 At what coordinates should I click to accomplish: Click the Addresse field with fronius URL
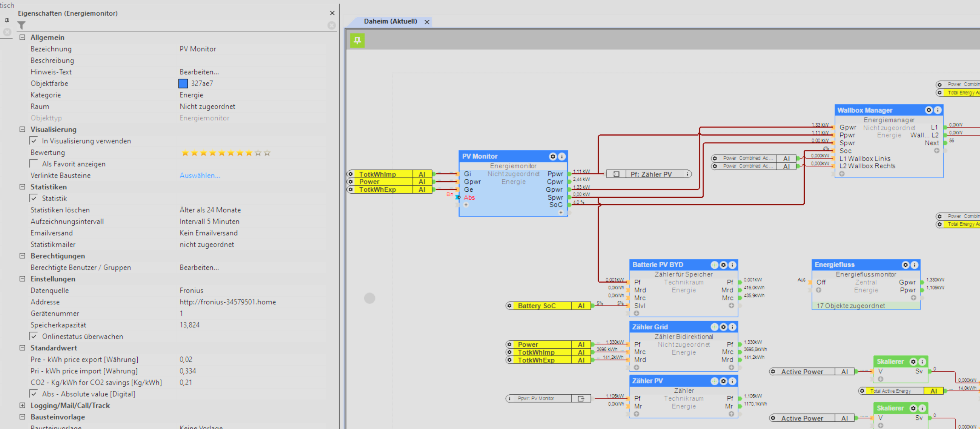click(228, 302)
